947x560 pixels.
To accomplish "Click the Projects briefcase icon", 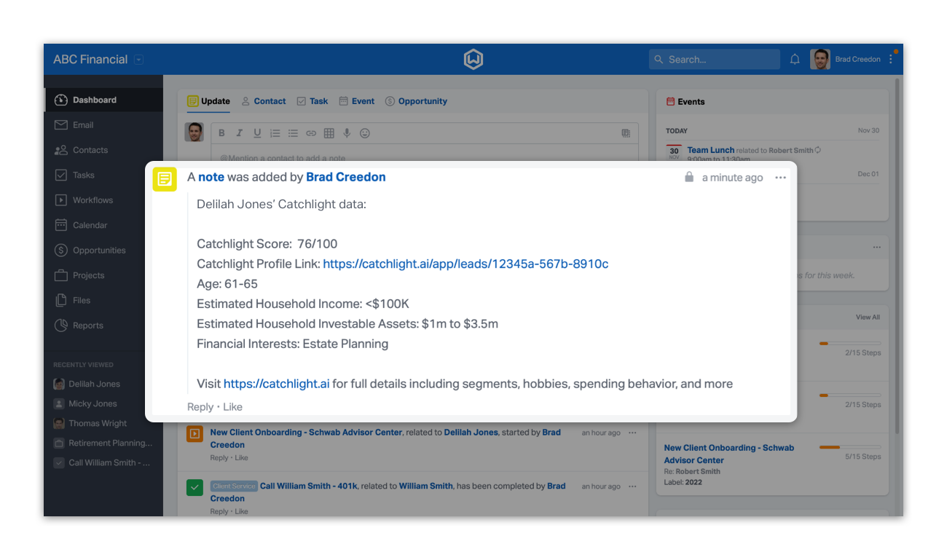I will click(x=61, y=275).
